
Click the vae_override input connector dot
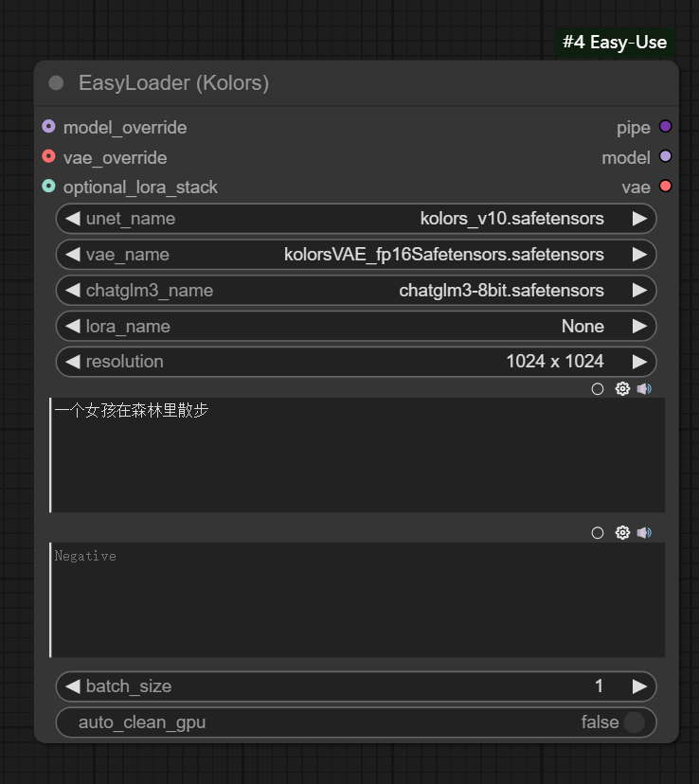coord(49,157)
